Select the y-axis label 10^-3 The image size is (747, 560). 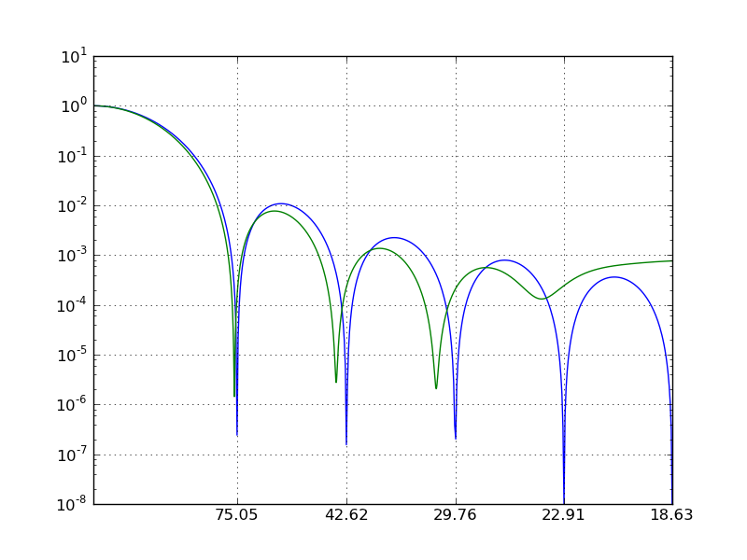(x=72, y=255)
